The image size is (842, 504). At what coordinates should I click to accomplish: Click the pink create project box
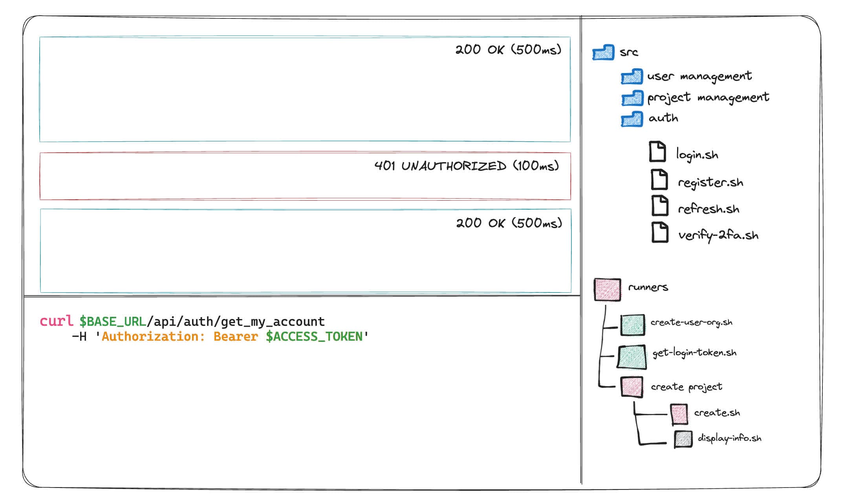(632, 387)
